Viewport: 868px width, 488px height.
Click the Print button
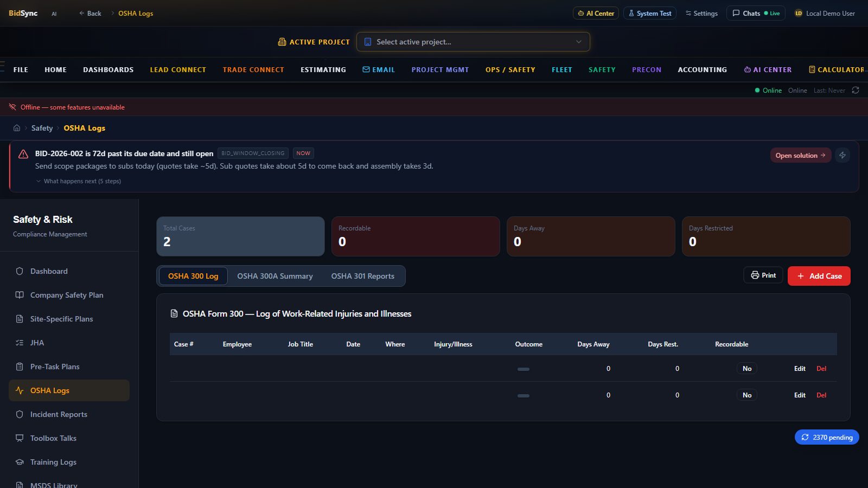coord(763,275)
